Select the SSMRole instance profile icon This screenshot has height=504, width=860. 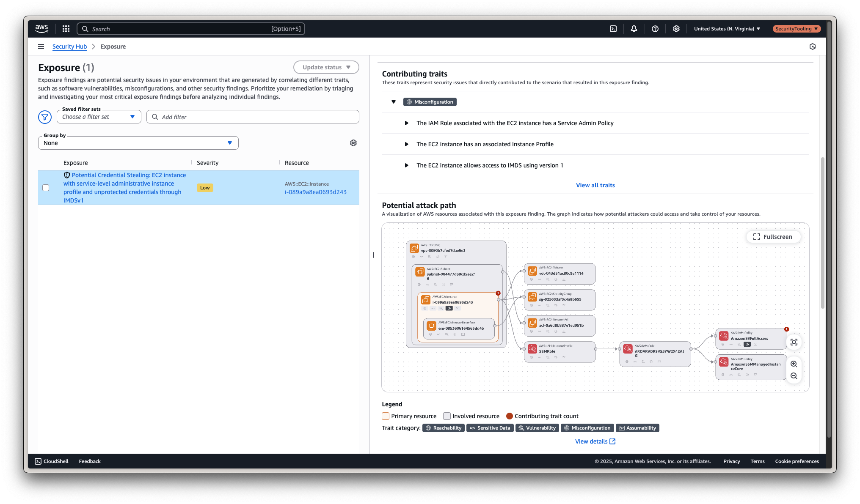532,349
